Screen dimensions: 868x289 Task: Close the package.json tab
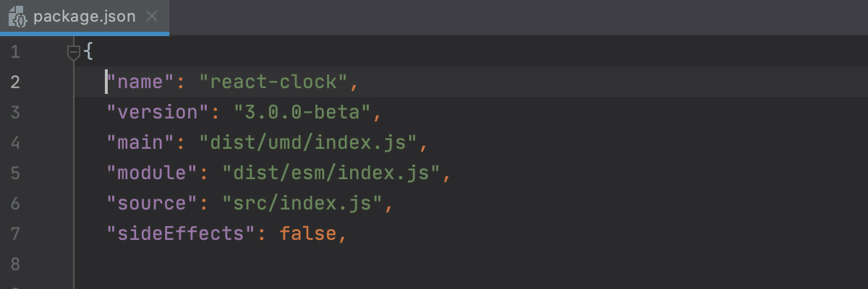152,16
